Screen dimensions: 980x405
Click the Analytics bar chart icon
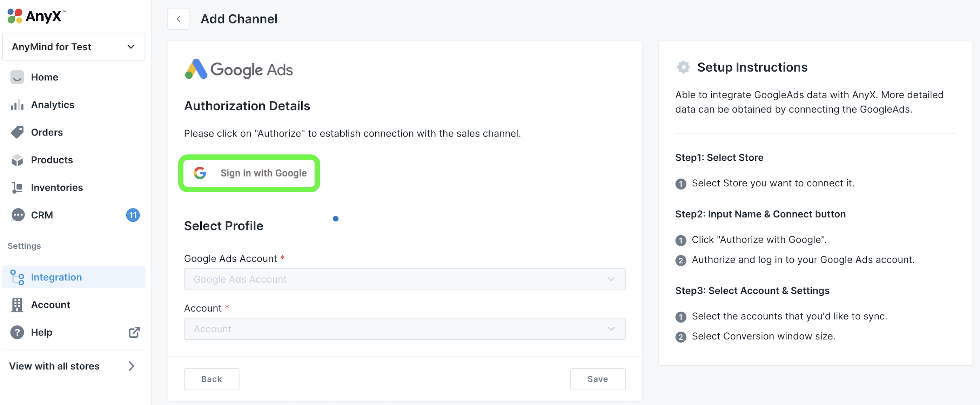tap(17, 105)
